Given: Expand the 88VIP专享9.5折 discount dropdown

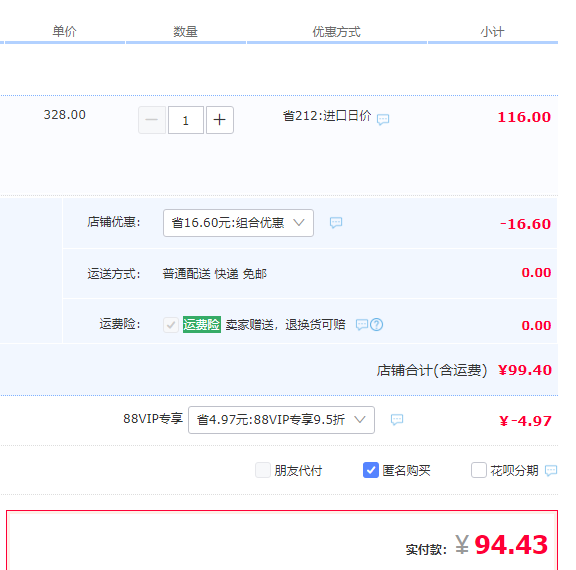Looking at the screenshot, I should tap(281, 420).
